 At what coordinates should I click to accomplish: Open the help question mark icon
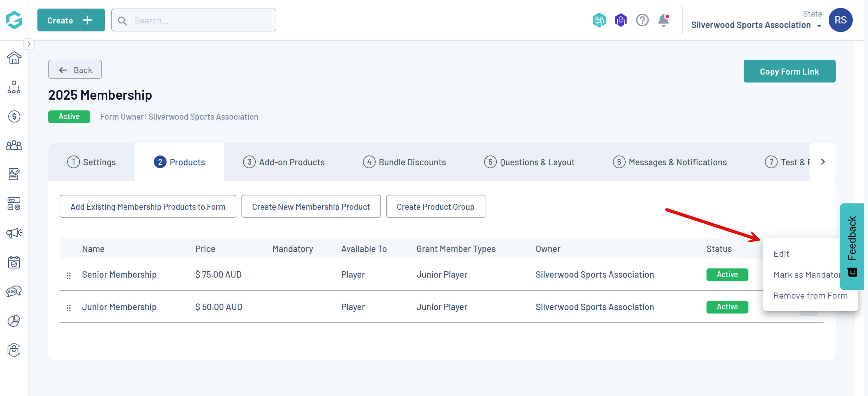[x=642, y=20]
